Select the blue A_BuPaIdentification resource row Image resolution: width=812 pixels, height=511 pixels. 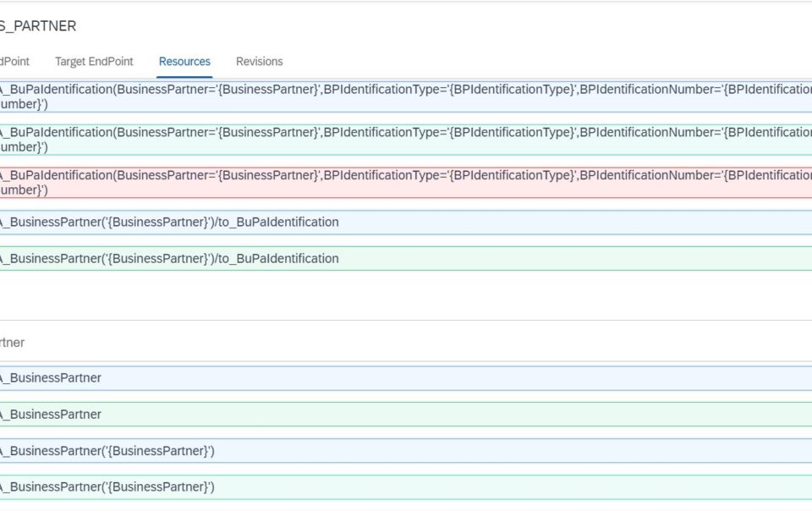(406, 96)
